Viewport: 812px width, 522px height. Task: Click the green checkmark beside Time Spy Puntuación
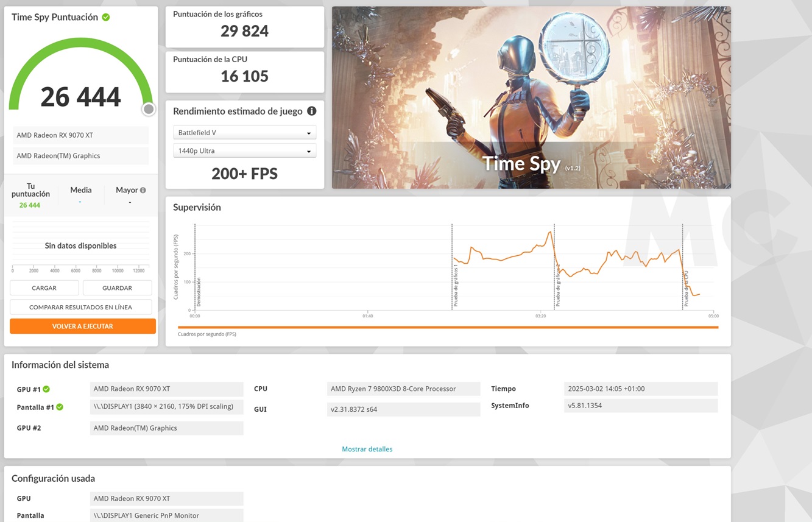click(106, 17)
